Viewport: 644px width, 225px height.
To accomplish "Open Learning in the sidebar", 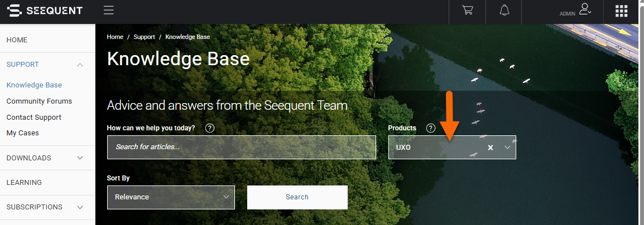I will (24, 182).
